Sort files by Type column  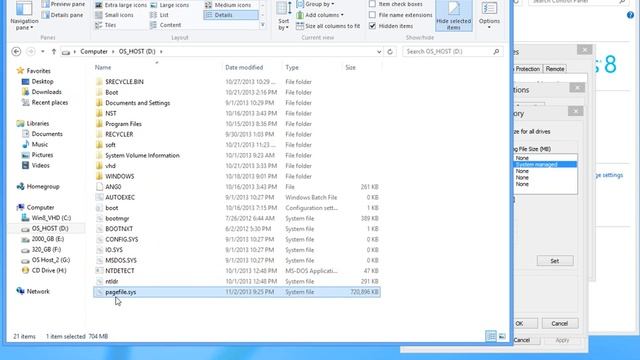click(x=292, y=67)
